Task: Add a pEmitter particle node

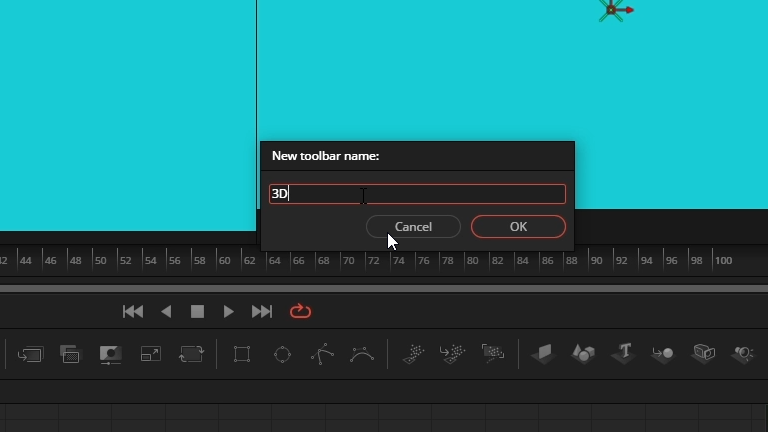Action: point(413,354)
